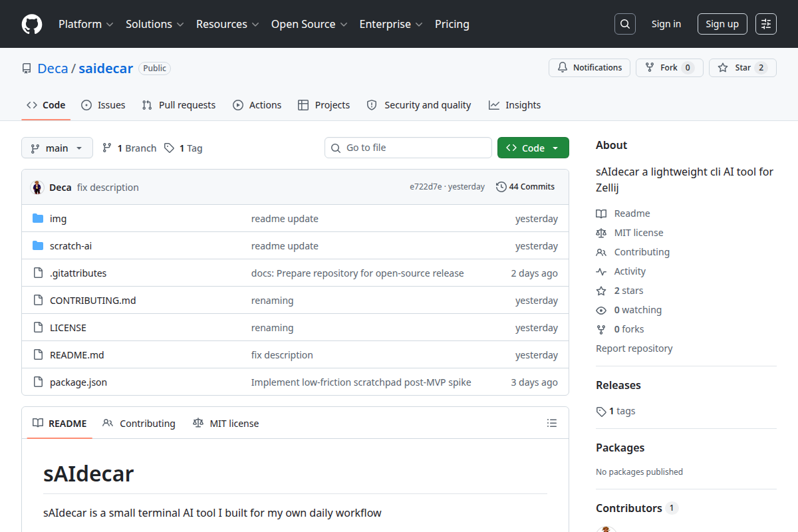The height and width of the screenshot is (532, 798).
Task: Click the Notifications button
Action: coord(589,68)
